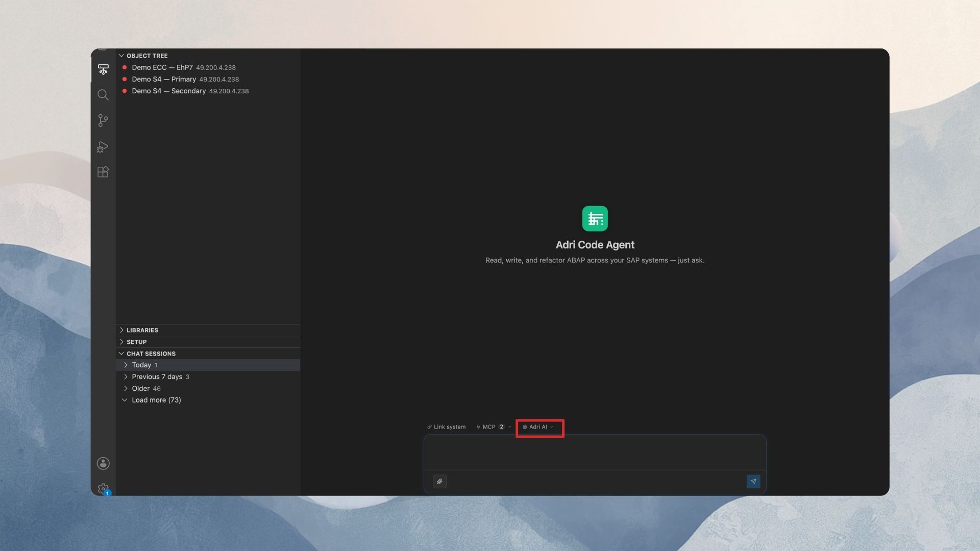
Task: Collapse the OBJECT TREE section
Action: pos(208,56)
